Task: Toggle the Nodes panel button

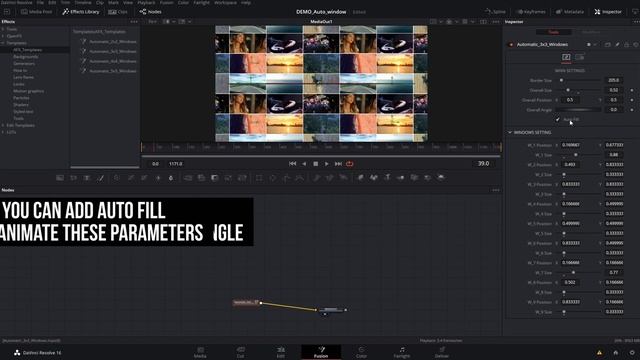Action: tap(151, 12)
